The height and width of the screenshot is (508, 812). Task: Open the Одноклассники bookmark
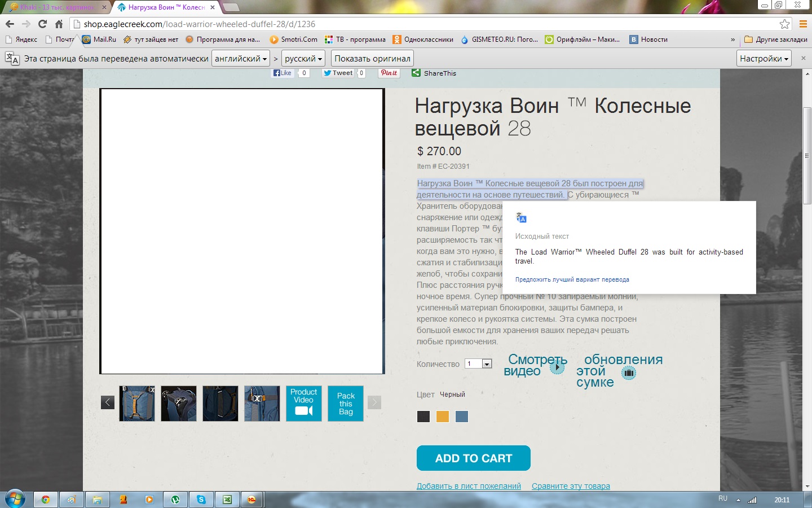pyautogui.click(x=423, y=40)
